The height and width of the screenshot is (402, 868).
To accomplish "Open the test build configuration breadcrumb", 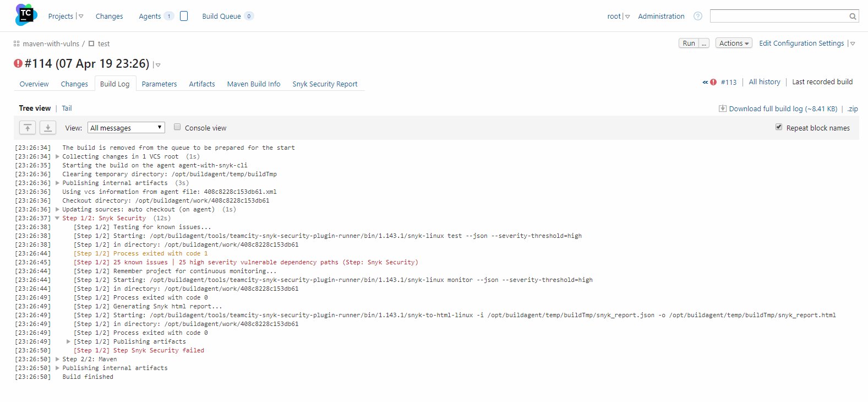I will [103, 44].
